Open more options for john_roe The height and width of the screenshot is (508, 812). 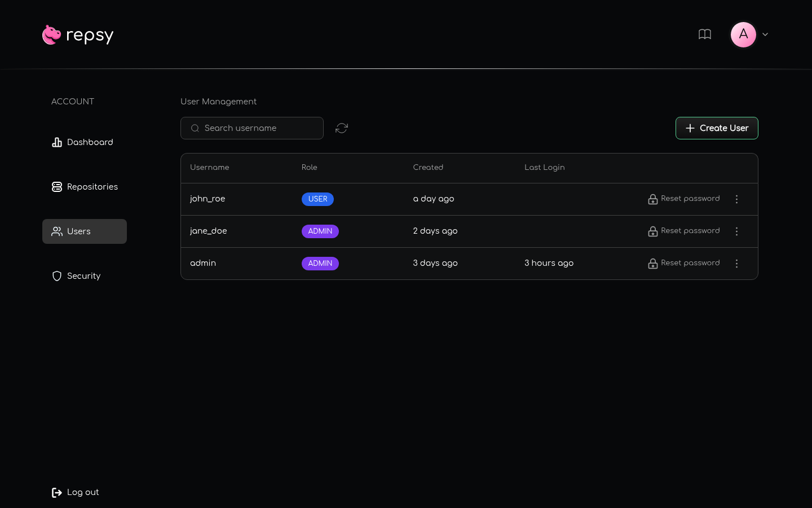736,199
